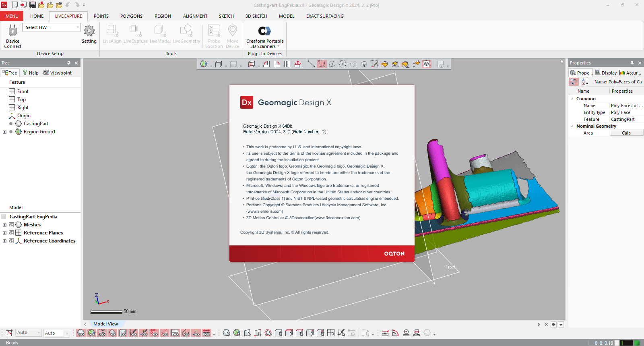Viewport: 644px width, 346px height.
Task: Click the Device Connect plug icon
Action: (x=12, y=31)
